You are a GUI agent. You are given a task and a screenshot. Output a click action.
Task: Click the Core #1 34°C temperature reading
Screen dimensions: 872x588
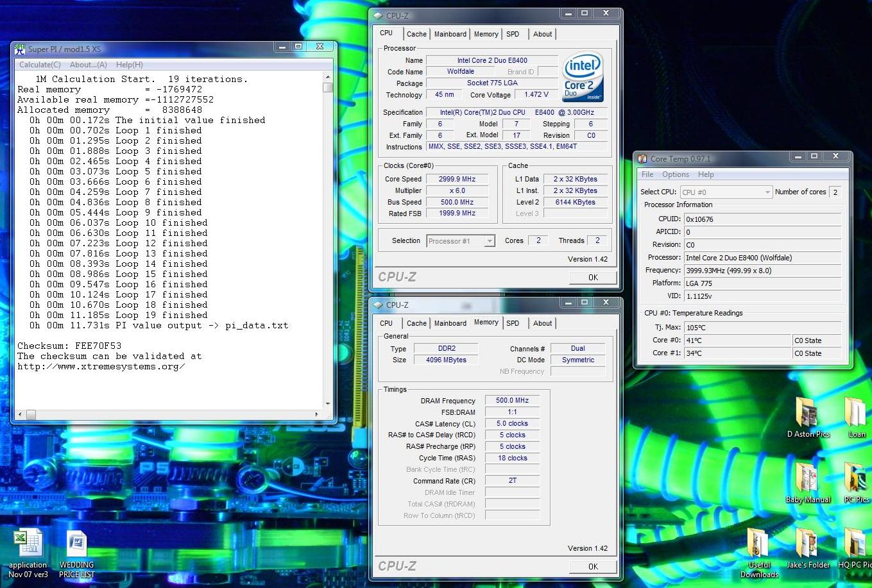pyautogui.click(x=738, y=353)
